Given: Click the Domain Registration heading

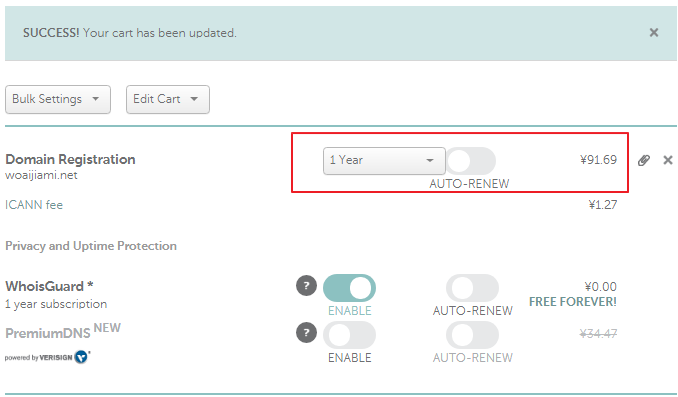Looking at the screenshot, I should click(x=70, y=159).
